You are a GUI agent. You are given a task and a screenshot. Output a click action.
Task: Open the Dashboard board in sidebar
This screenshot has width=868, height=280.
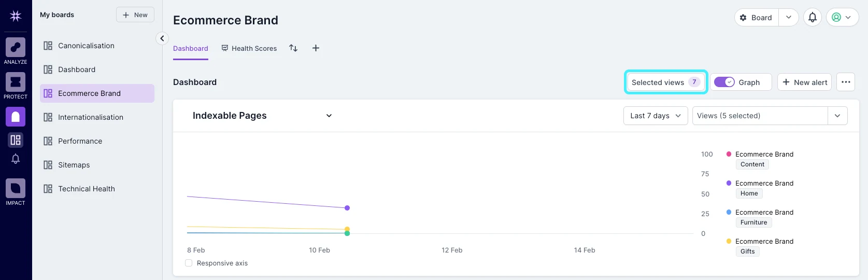(97, 69)
